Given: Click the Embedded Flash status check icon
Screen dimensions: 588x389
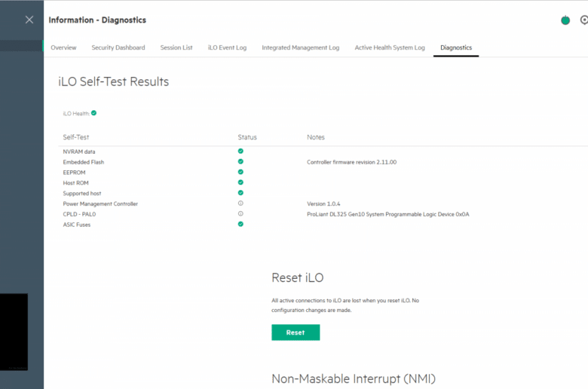Looking at the screenshot, I should coord(240,161).
